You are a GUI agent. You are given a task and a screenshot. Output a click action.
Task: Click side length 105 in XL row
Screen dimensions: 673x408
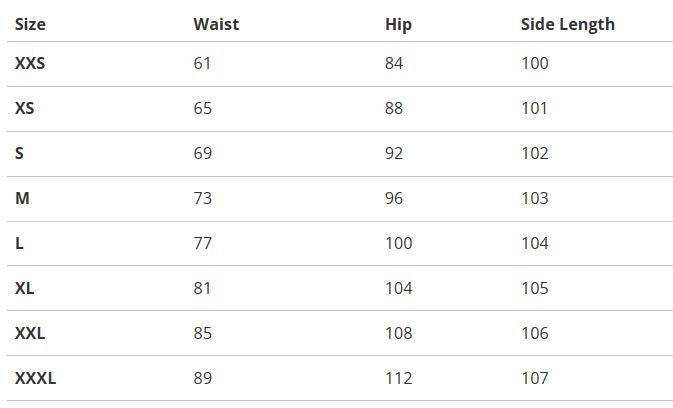[x=535, y=288]
